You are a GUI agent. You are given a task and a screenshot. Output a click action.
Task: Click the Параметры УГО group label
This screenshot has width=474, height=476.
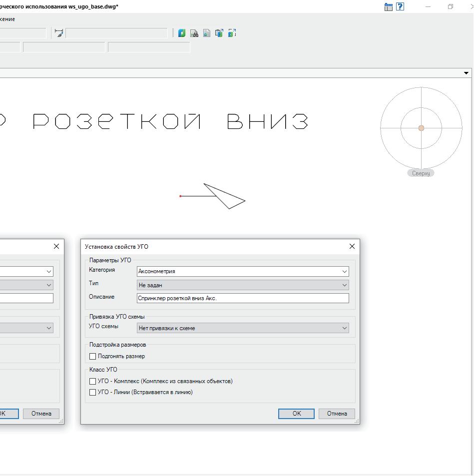click(x=110, y=260)
